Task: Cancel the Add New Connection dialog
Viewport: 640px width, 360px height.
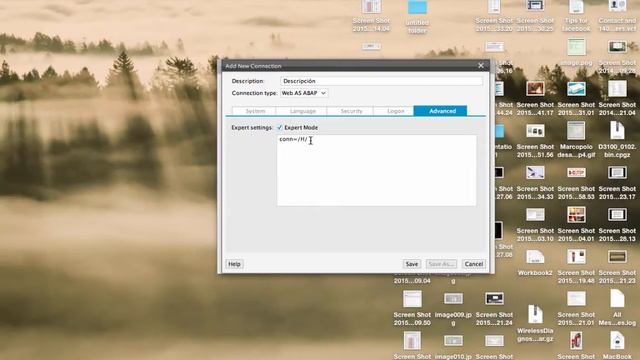Action: 473,264
